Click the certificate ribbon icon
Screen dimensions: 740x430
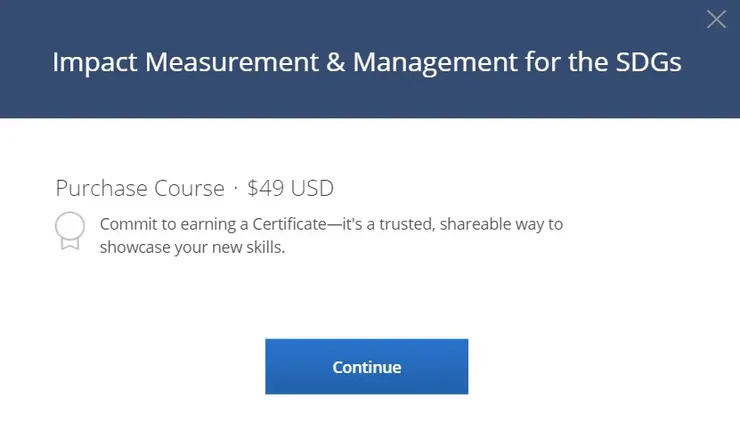[69, 231]
